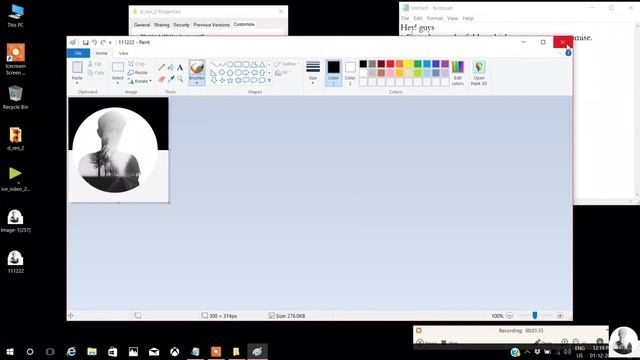Select the Color picker eyedropper tool
Image resolution: width=640 pixels, height=360 pixels.
click(171, 79)
